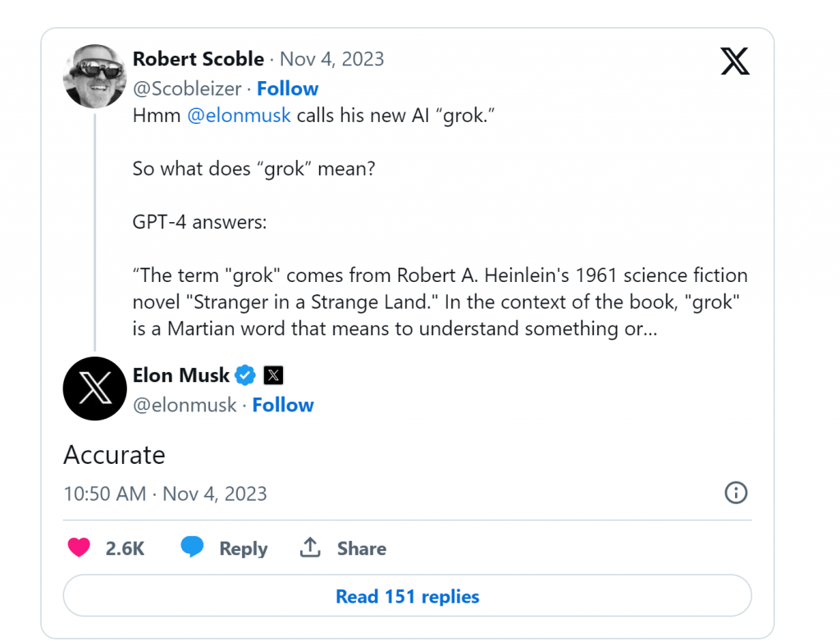Click the @elonmusk mention in Scoble's tweet text
Image resolution: width=840 pixels, height=641 pixels.
[239, 116]
